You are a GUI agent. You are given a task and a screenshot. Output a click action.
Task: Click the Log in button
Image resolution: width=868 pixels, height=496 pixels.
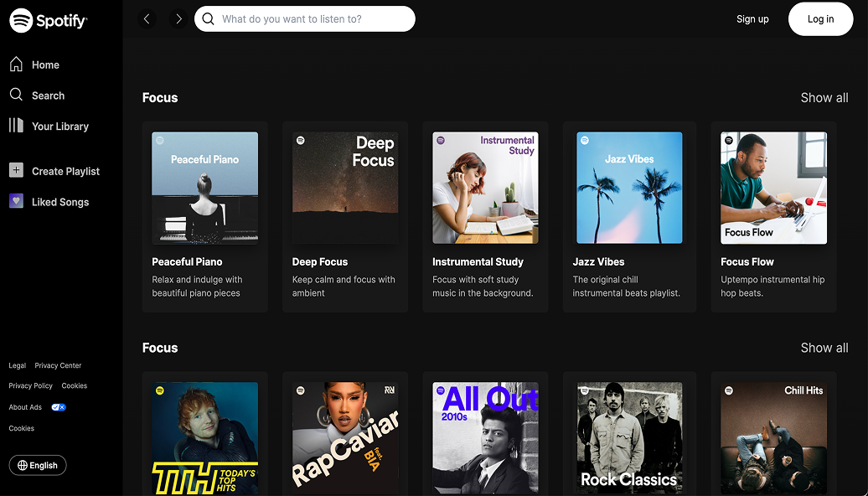tap(820, 18)
